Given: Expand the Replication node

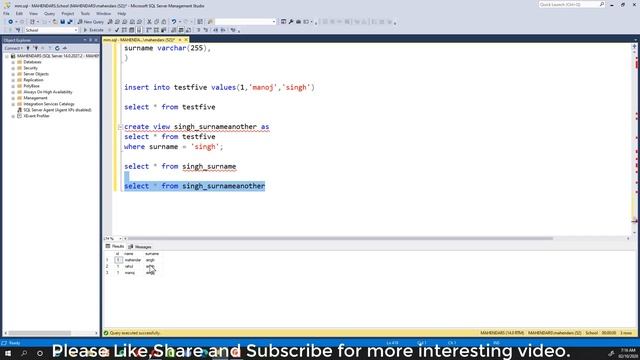Looking at the screenshot, I should tap(13, 80).
